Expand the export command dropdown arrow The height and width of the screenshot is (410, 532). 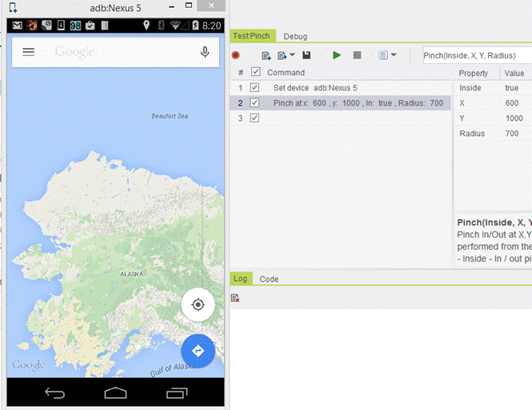point(292,55)
